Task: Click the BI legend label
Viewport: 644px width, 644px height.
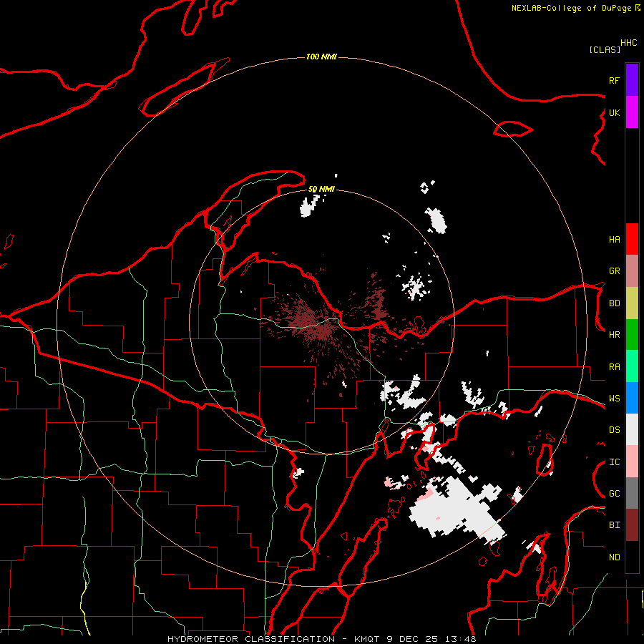Action: point(614,525)
